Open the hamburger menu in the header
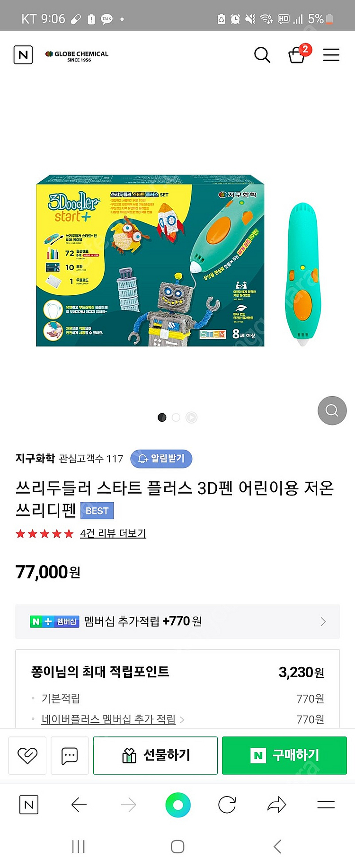 click(331, 54)
